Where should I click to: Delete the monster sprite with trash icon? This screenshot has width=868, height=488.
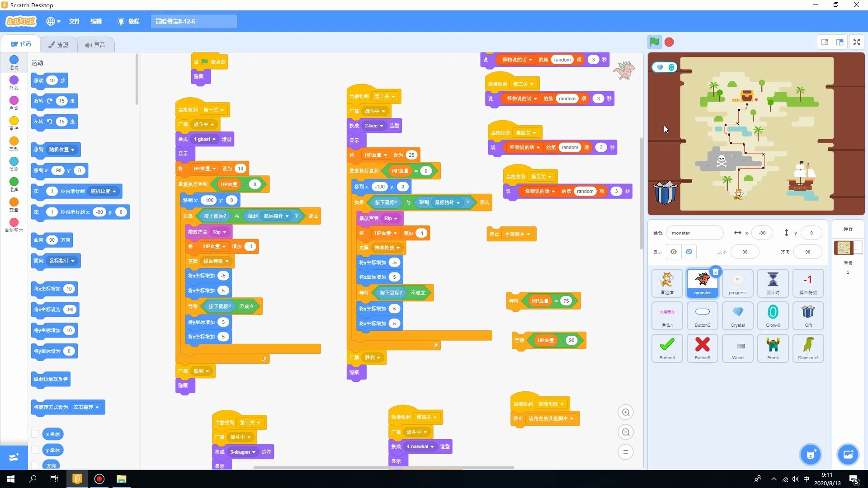click(715, 272)
